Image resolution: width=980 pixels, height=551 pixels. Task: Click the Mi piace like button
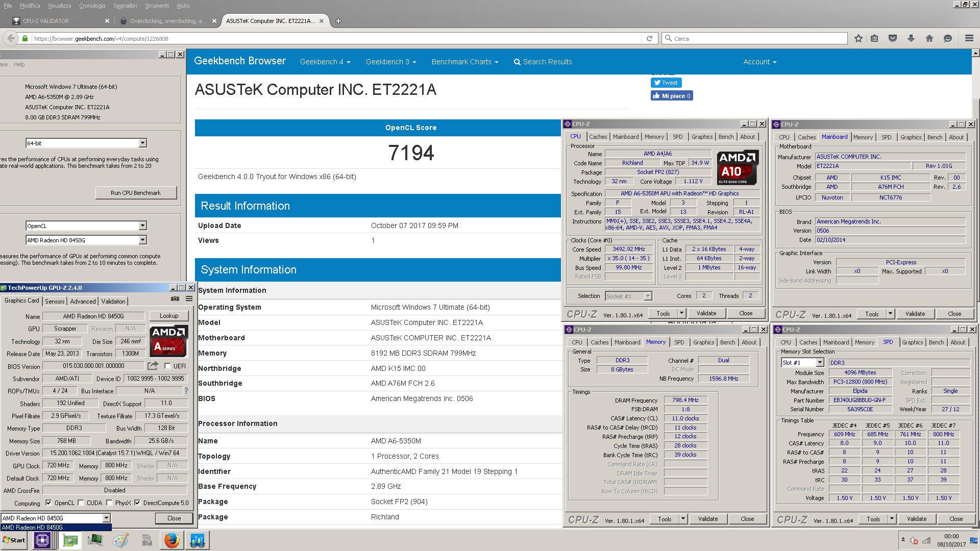coord(672,96)
